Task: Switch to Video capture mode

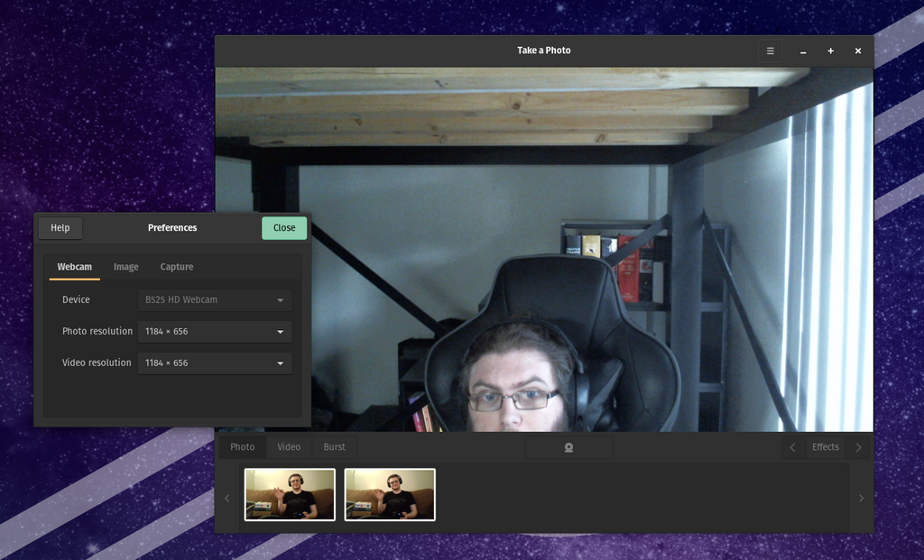Action: (x=289, y=447)
